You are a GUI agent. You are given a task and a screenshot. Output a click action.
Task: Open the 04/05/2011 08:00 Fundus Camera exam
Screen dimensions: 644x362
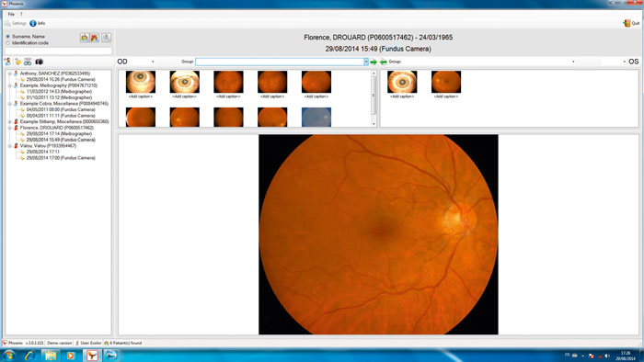click(61, 109)
